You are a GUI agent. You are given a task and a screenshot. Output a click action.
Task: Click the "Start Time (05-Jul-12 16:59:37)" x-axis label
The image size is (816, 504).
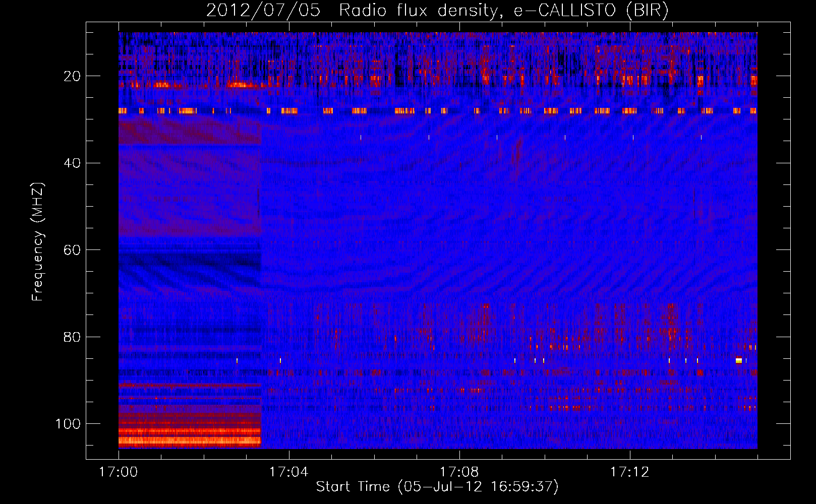437,487
